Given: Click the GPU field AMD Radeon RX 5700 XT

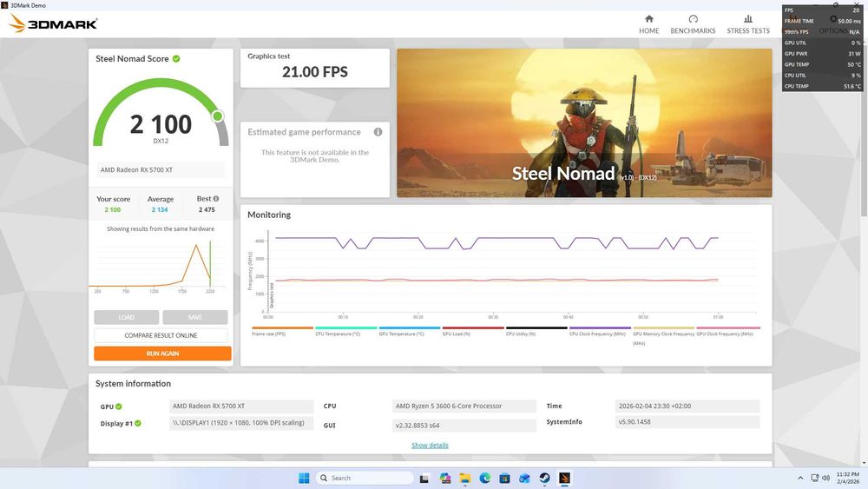Looking at the screenshot, I should (241, 406).
